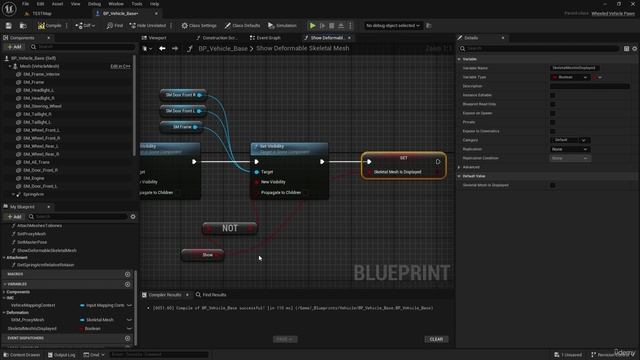
Task: Click the Find toolbar button
Action: [115, 26]
